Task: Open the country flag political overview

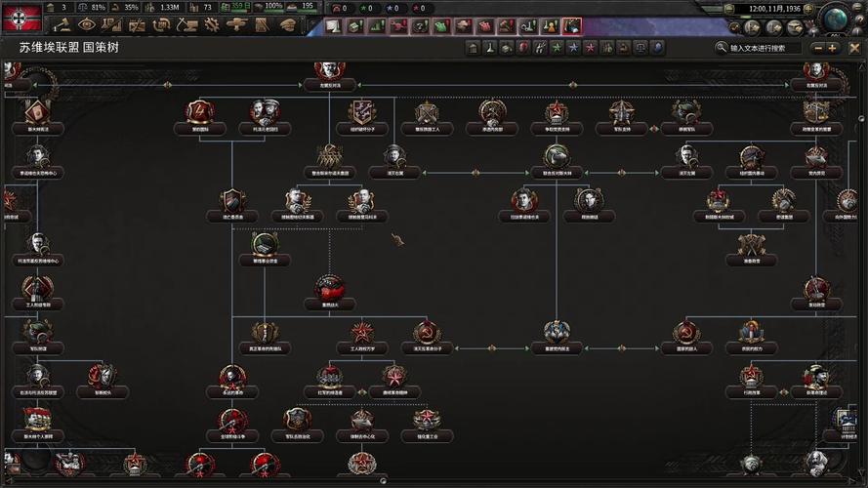Action: coord(22,18)
